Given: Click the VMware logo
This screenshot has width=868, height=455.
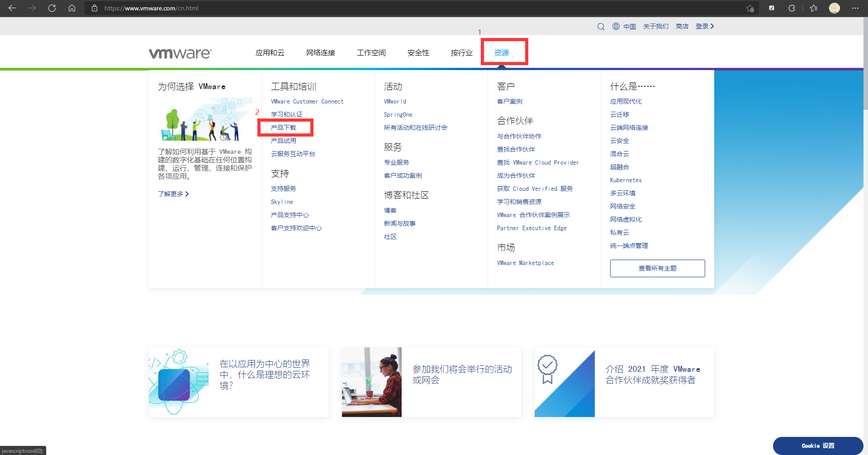Looking at the screenshot, I should coord(180,53).
